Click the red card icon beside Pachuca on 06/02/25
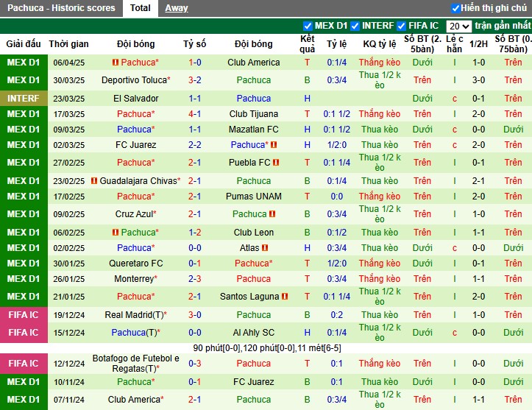This screenshot has height=410, width=532. point(116,233)
